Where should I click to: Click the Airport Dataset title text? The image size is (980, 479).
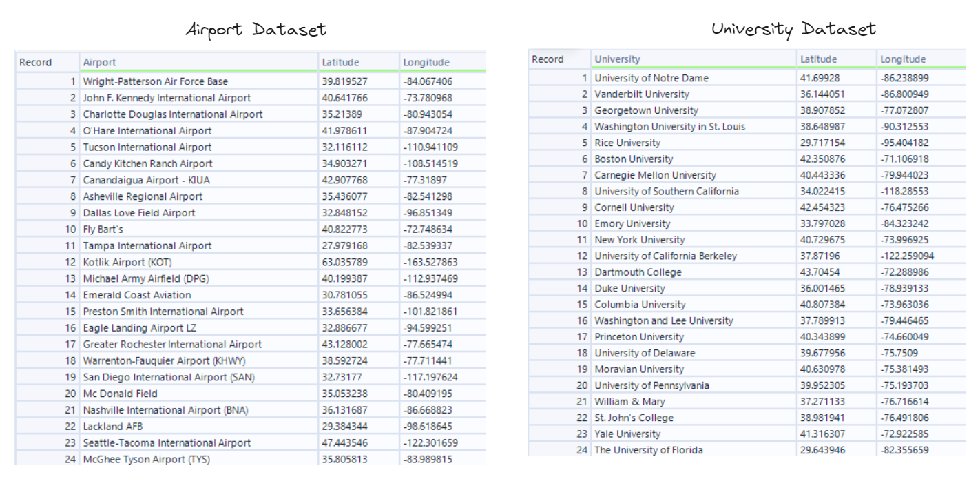click(x=256, y=30)
